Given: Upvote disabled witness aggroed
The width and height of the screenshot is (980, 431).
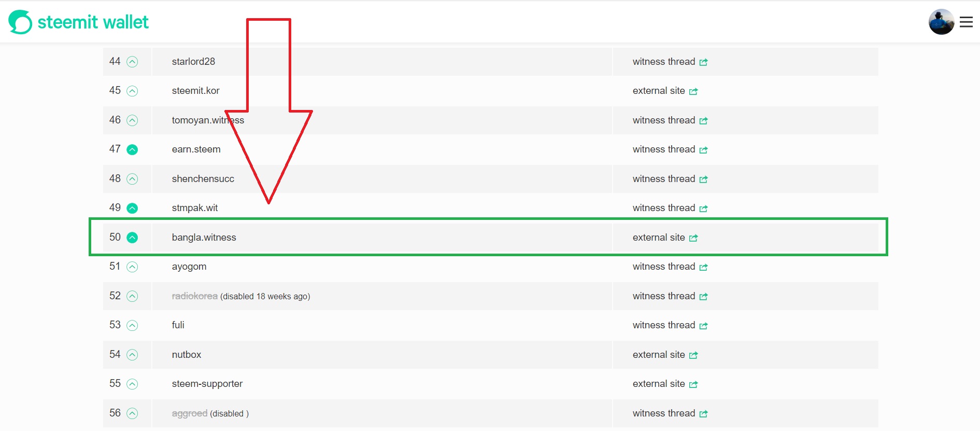Looking at the screenshot, I should [133, 413].
